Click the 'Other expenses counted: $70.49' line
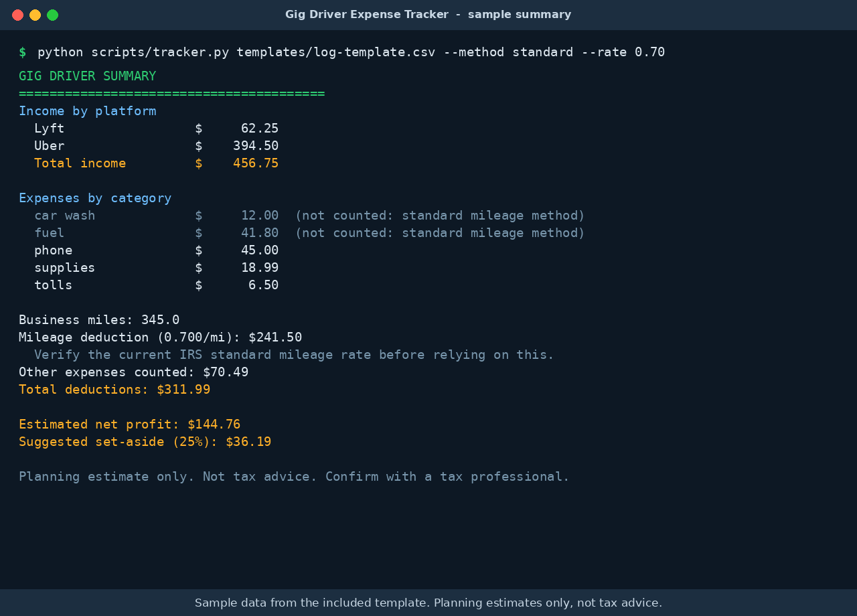Screen dimensions: 857x616 (x=134, y=372)
